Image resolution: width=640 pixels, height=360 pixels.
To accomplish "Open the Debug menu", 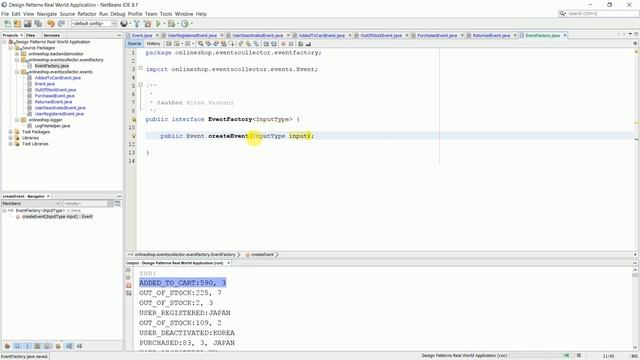I will (118, 14).
